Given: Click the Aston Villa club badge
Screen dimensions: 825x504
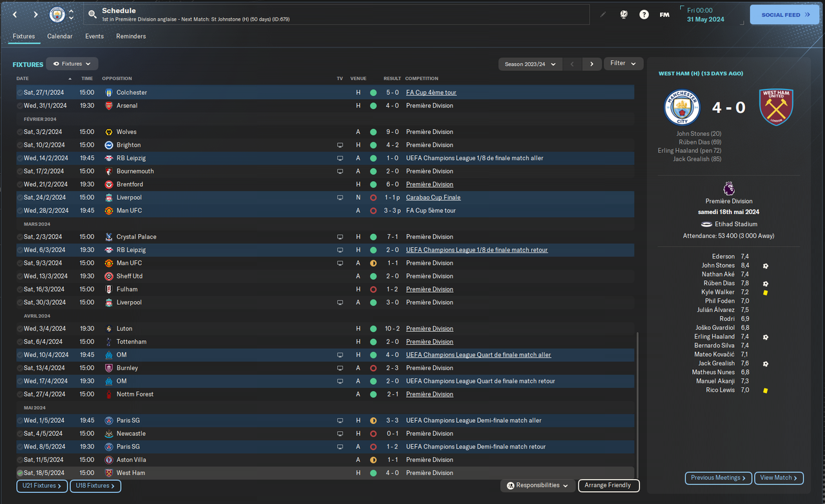Looking at the screenshot, I should click(x=109, y=460).
